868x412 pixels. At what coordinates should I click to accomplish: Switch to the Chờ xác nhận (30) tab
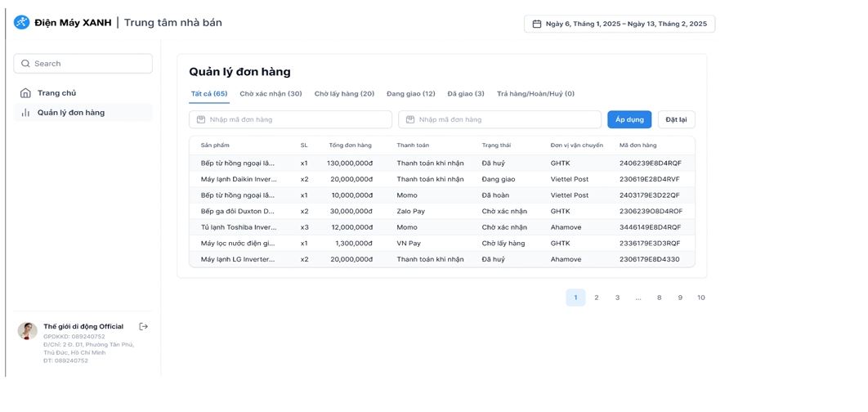tap(271, 94)
